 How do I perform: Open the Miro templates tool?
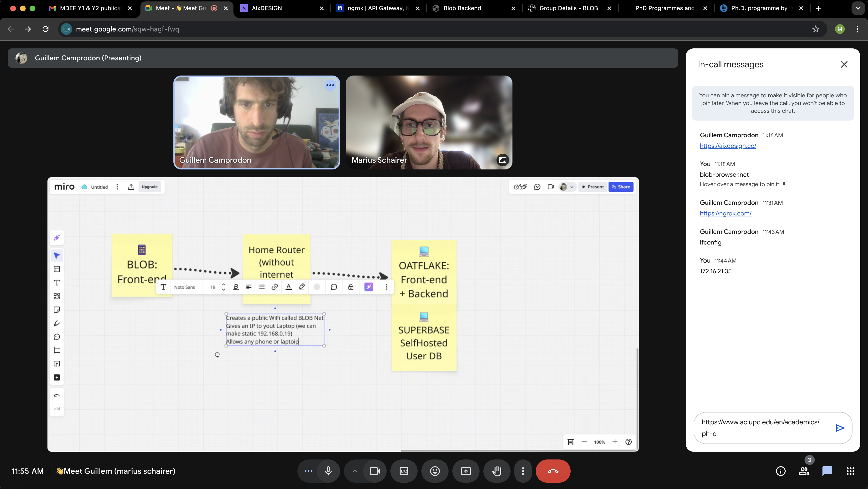tap(57, 269)
